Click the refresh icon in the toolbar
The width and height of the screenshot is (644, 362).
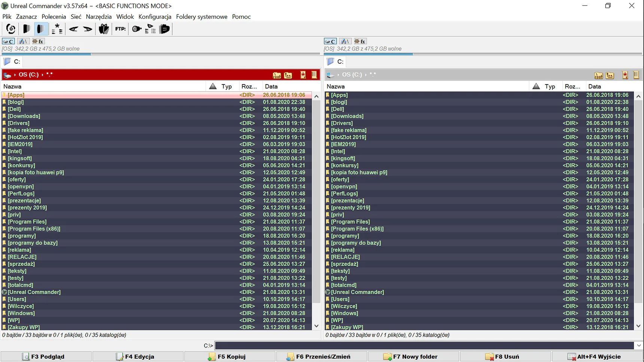11,29
